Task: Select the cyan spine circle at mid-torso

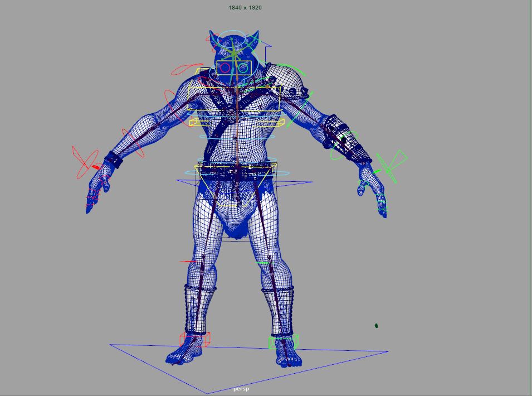Action: point(237,137)
